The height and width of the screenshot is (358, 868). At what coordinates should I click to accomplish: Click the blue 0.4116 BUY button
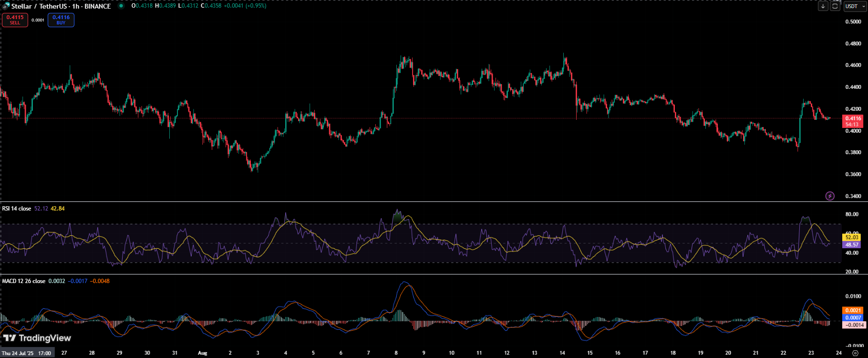point(61,20)
